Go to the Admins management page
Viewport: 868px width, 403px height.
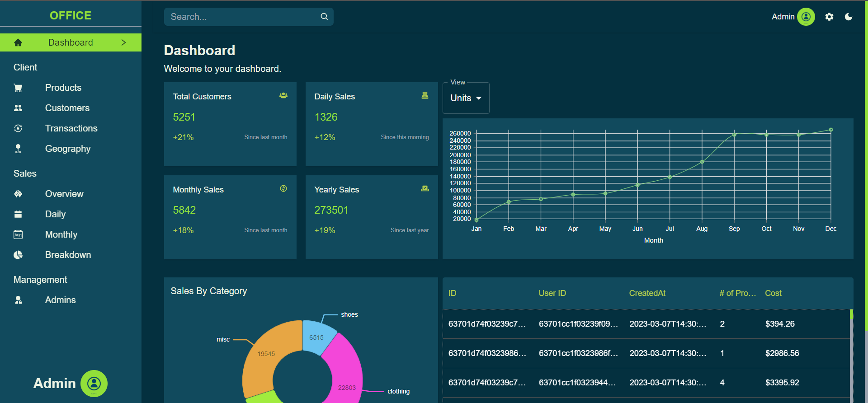(x=60, y=300)
